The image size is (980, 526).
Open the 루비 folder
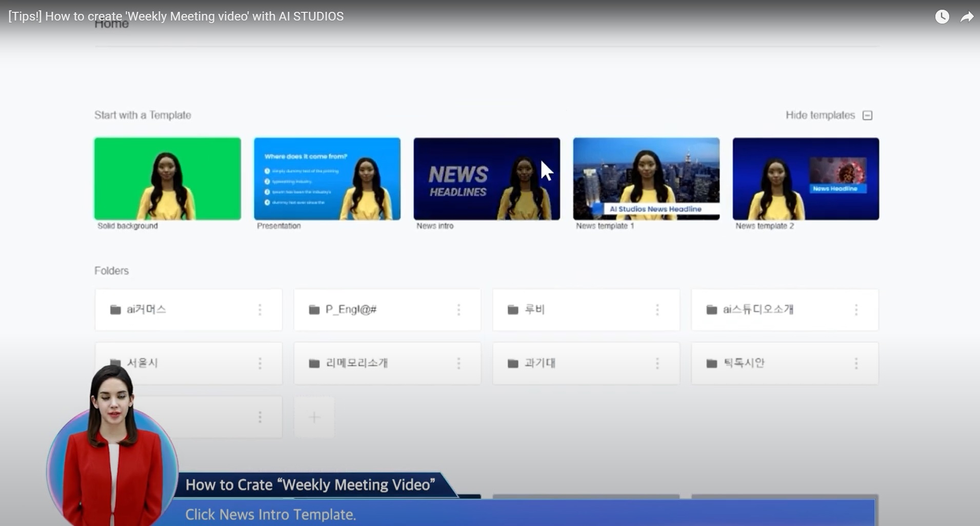[x=586, y=309]
